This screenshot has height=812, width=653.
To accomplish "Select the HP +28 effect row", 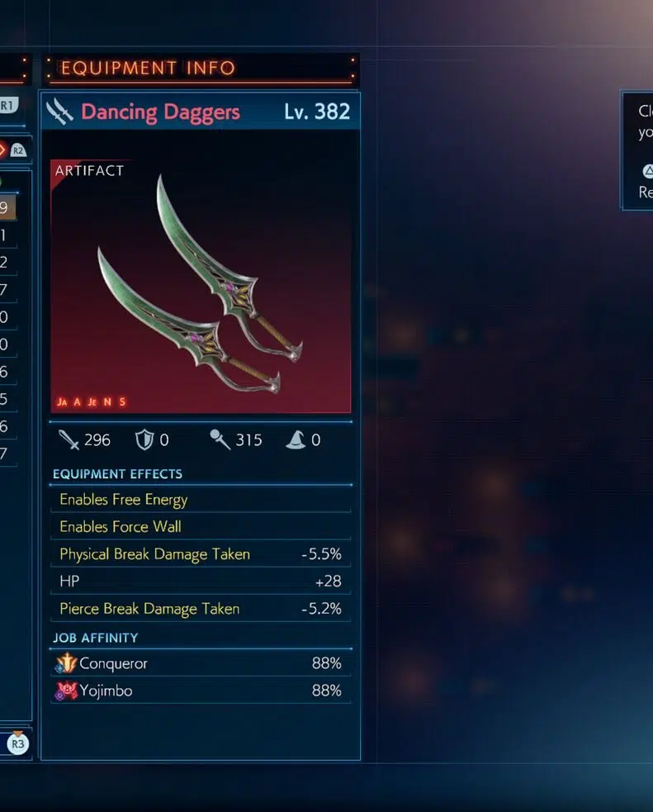I will (201, 581).
